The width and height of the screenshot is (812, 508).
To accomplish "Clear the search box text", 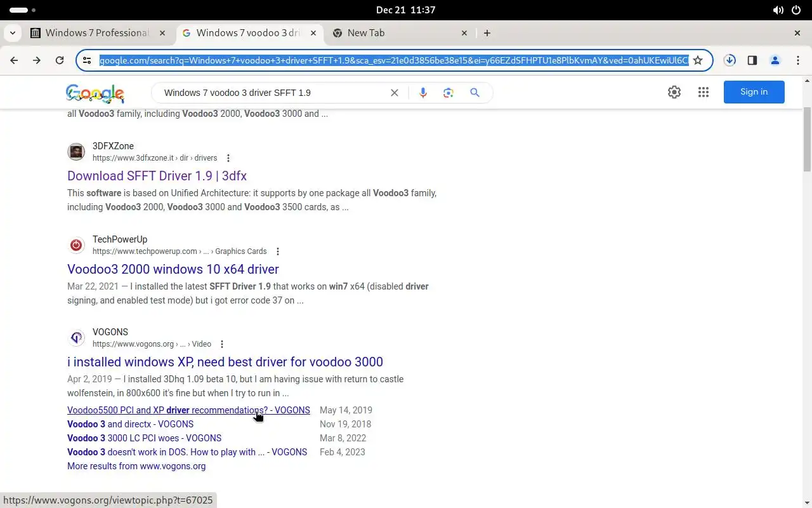I will 395,93.
